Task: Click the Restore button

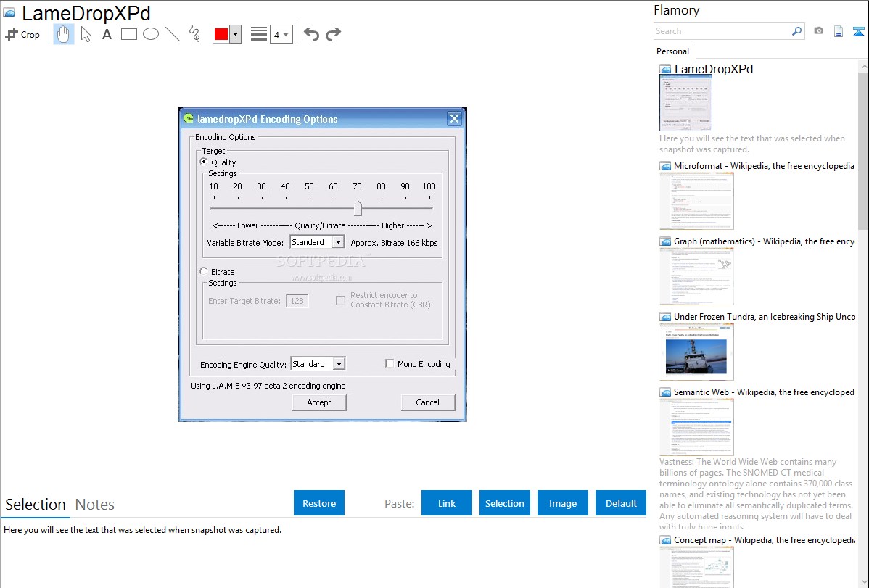Action: coord(319,503)
